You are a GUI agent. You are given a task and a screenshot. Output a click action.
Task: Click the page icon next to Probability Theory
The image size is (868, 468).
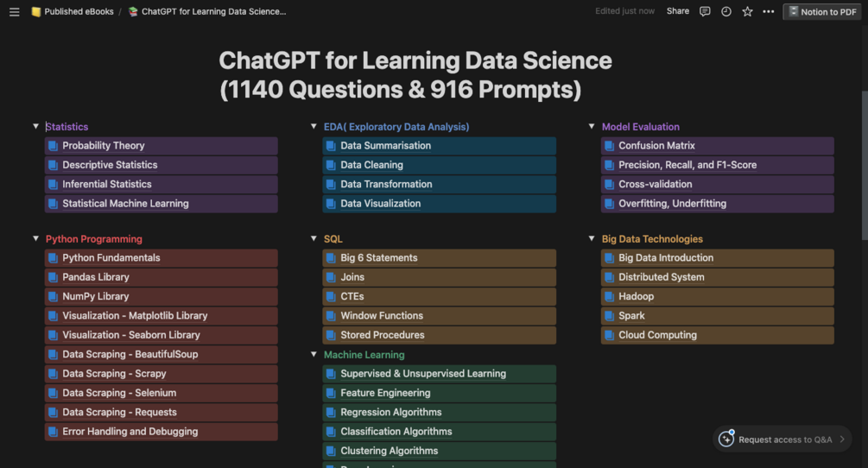click(54, 146)
